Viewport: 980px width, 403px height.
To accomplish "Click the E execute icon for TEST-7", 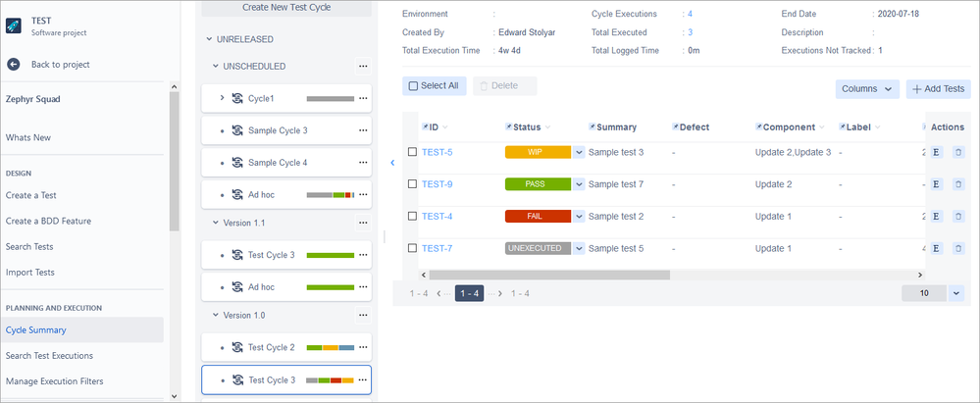I will point(936,249).
